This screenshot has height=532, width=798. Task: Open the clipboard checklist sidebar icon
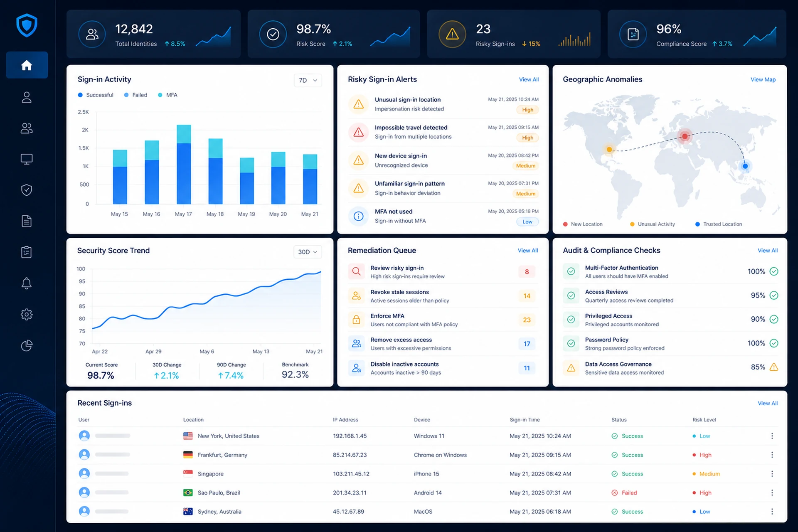pyautogui.click(x=27, y=252)
